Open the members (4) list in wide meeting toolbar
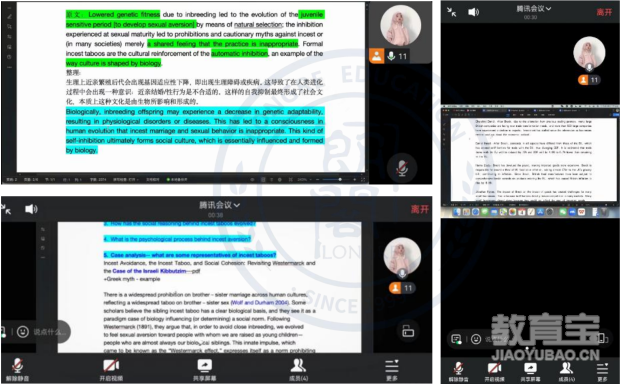 (x=298, y=369)
